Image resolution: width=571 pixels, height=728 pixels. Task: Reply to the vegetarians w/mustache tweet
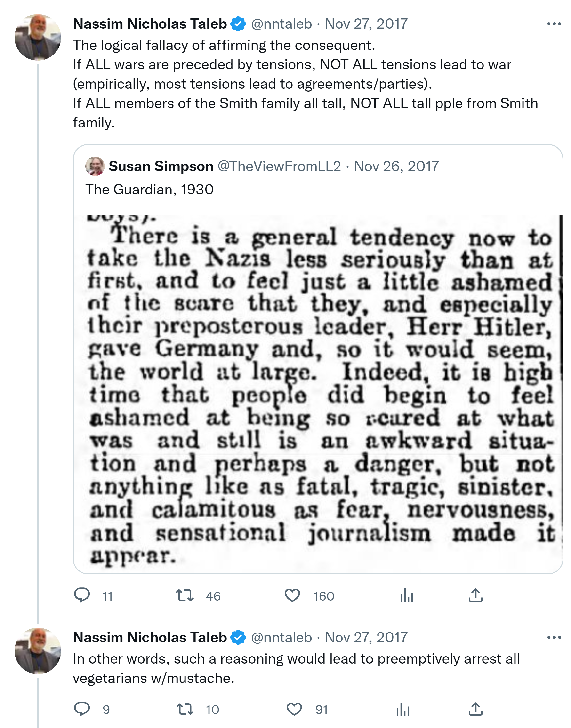(81, 709)
